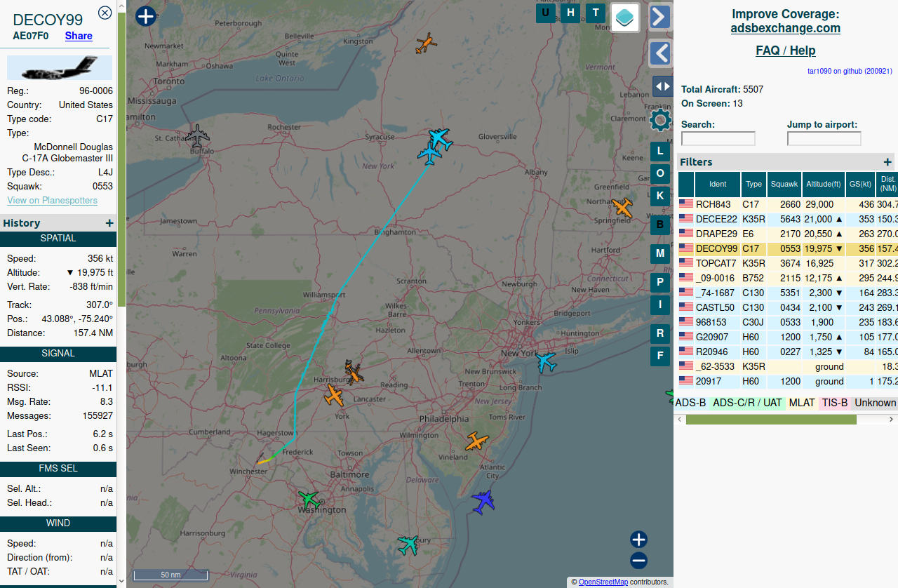The image size is (898, 588).
Task: Open View on Planespotters link
Action: tap(53, 200)
